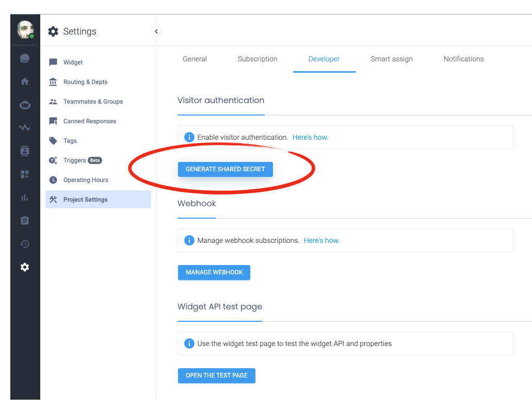
Task: Click the user avatar profile picture
Action: (25, 30)
